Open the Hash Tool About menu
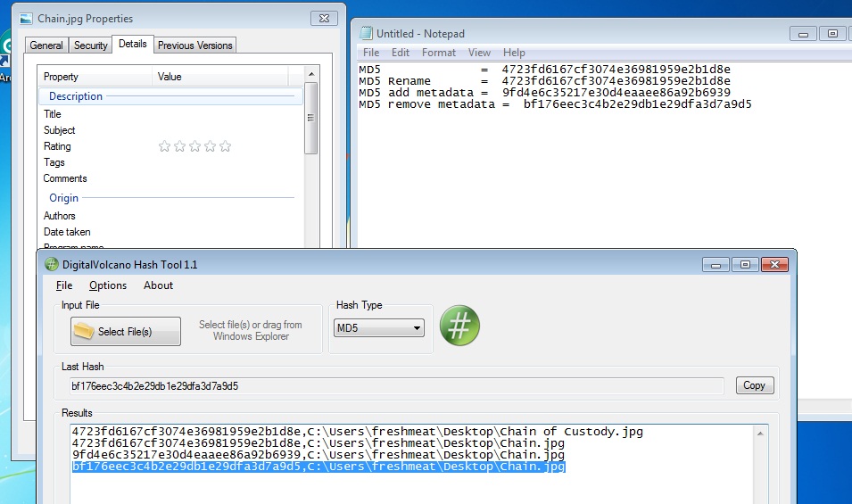852x504 pixels. pos(158,285)
